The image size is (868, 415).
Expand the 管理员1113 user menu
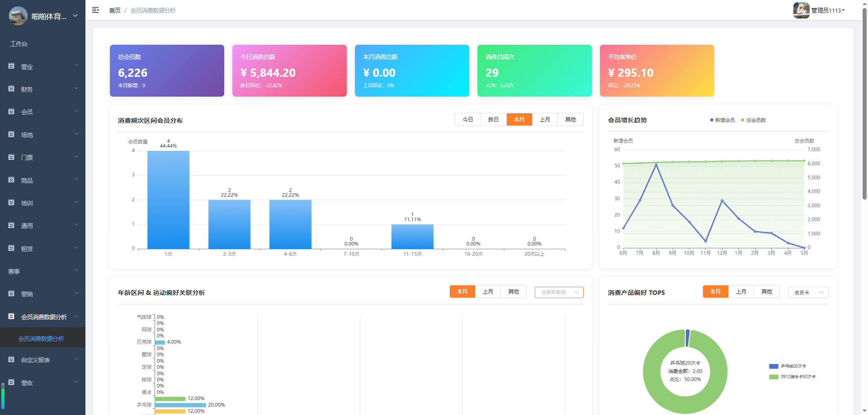(x=828, y=10)
